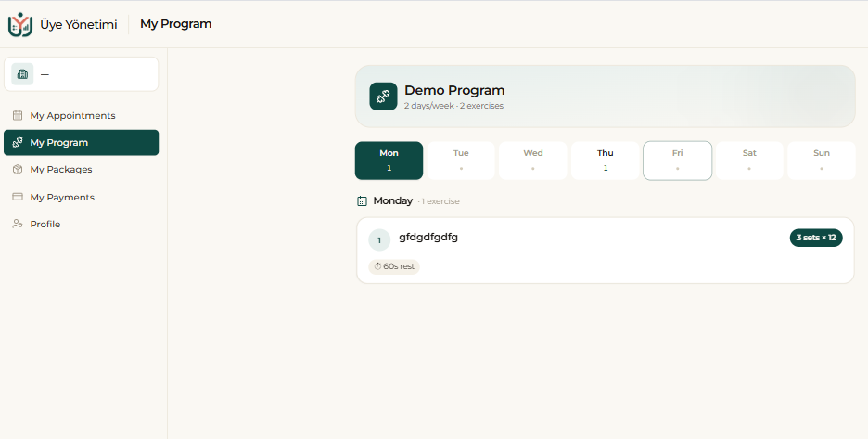868x439 pixels.
Task: Open My Packages page
Action: click(81, 170)
